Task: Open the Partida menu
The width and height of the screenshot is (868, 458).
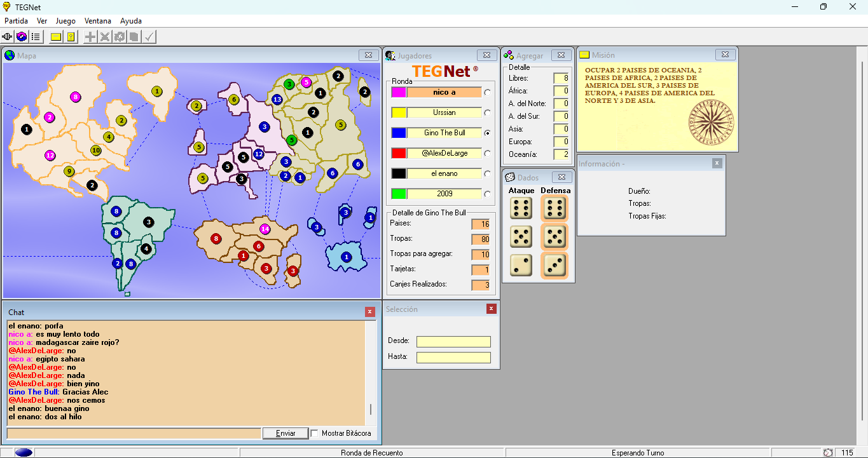Action: pos(16,21)
